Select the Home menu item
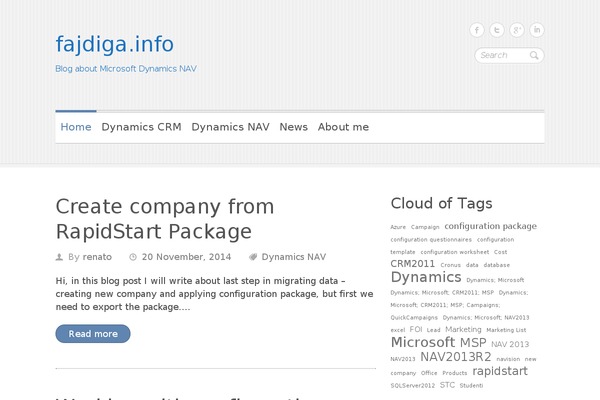600x400 pixels. click(76, 127)
